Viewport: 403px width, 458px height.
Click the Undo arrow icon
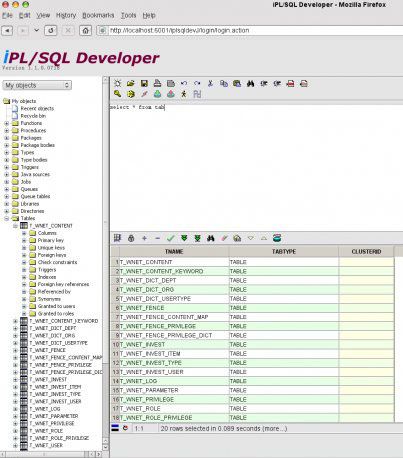(x=184, y=83)
